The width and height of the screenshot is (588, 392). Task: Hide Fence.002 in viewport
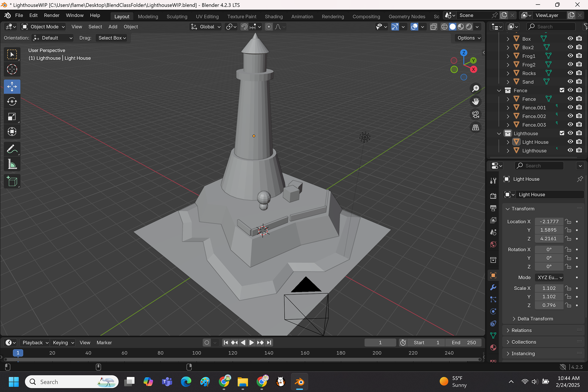570,116
